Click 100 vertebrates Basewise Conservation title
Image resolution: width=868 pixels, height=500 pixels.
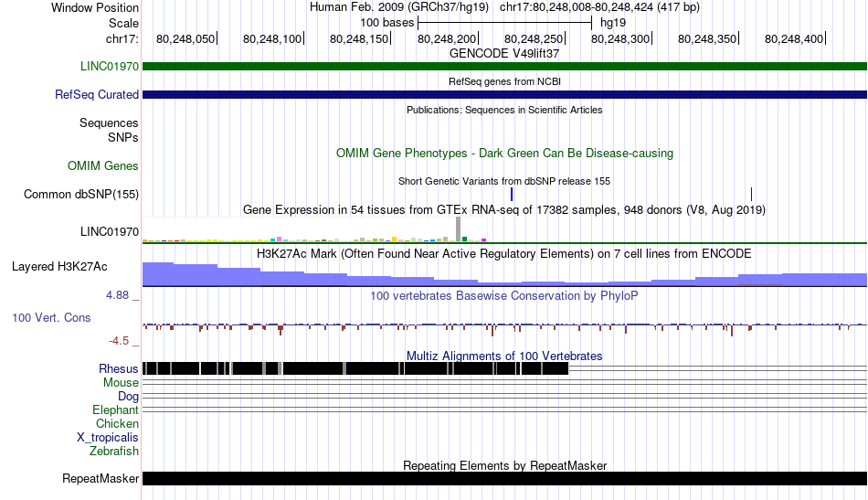[504, 295]
